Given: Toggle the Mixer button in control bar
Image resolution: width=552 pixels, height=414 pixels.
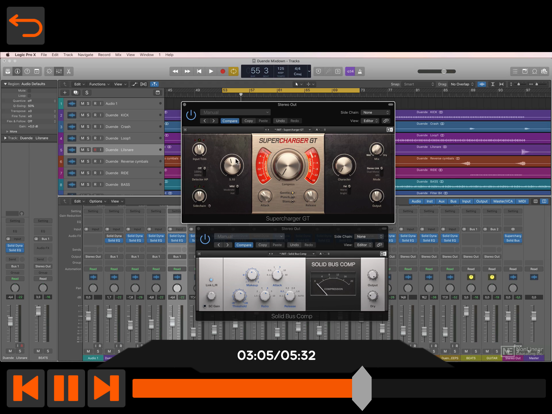Looking at the screenshot, I should coord(59,71).
